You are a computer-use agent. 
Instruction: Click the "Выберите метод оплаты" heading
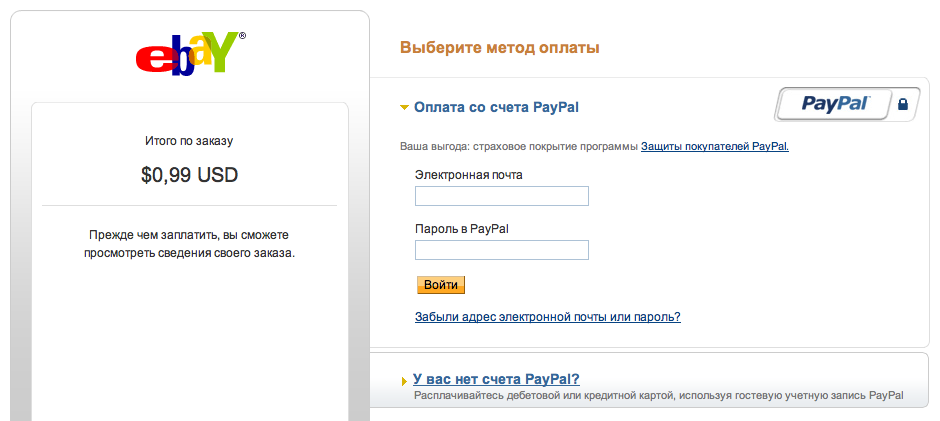pos(499,47)
